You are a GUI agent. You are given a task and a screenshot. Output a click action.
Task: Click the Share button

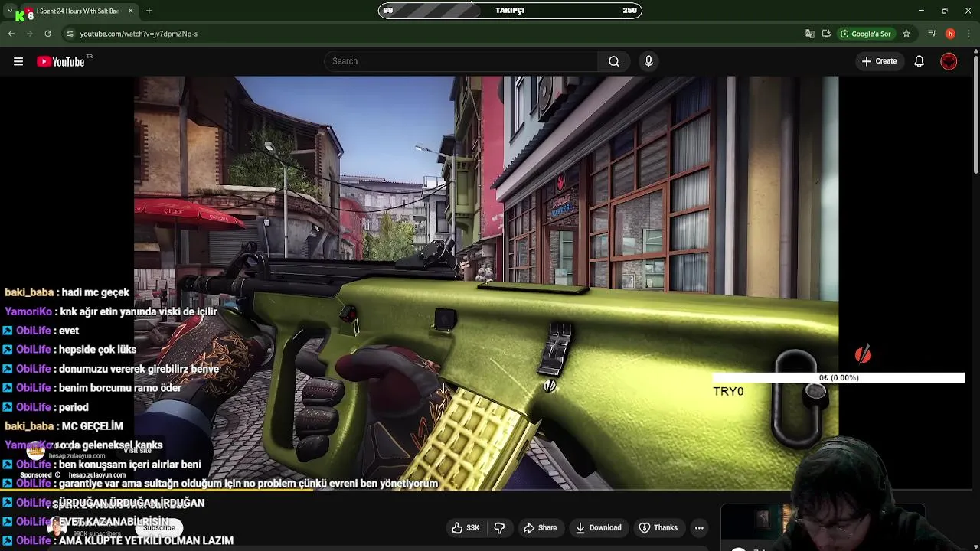click(x=540, y=528)
